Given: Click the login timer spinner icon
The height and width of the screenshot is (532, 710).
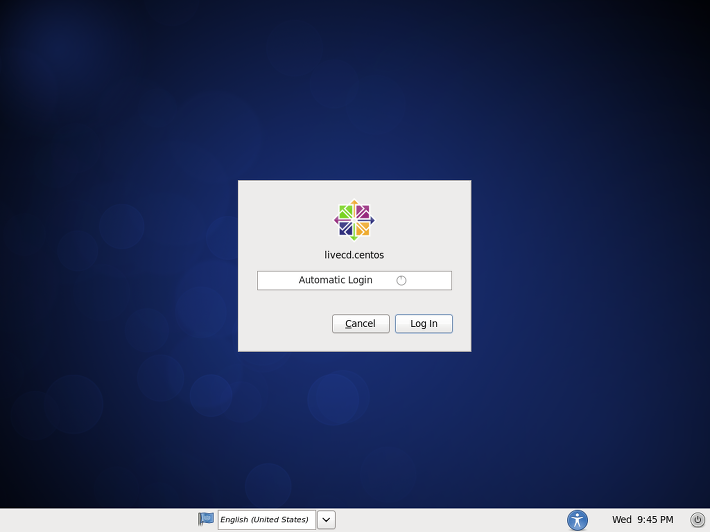Looking at the screenshot, I should pos(401,281).
